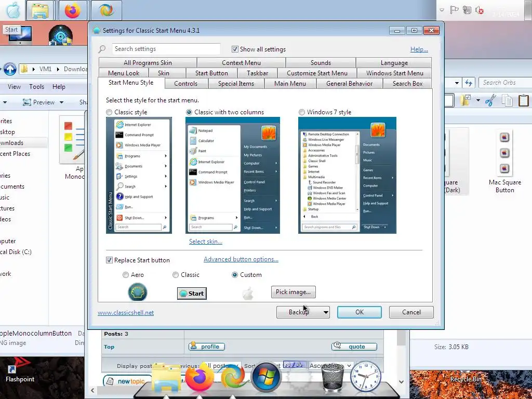Screen dimensions: 532x399
Task: Go to the Skin tab
Action: tap(164, 73)
